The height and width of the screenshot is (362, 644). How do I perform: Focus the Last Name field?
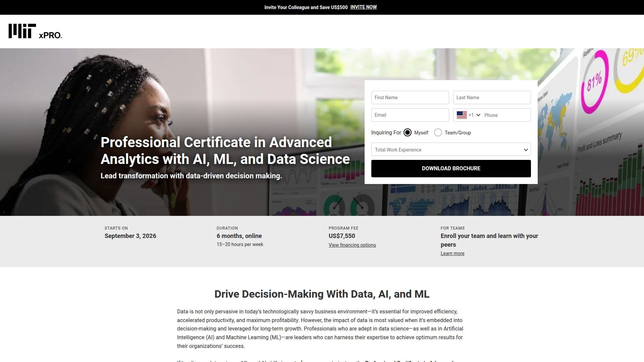pyautogui.click(x=492, y=98)
